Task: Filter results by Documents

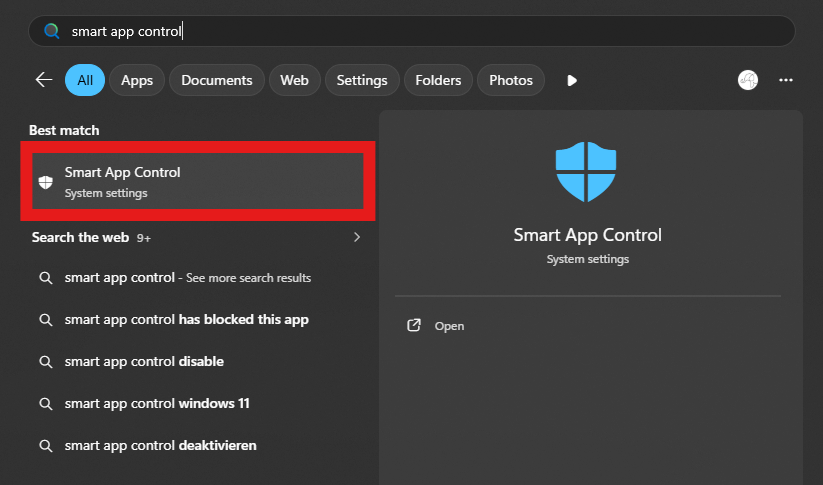Action: 217,80
